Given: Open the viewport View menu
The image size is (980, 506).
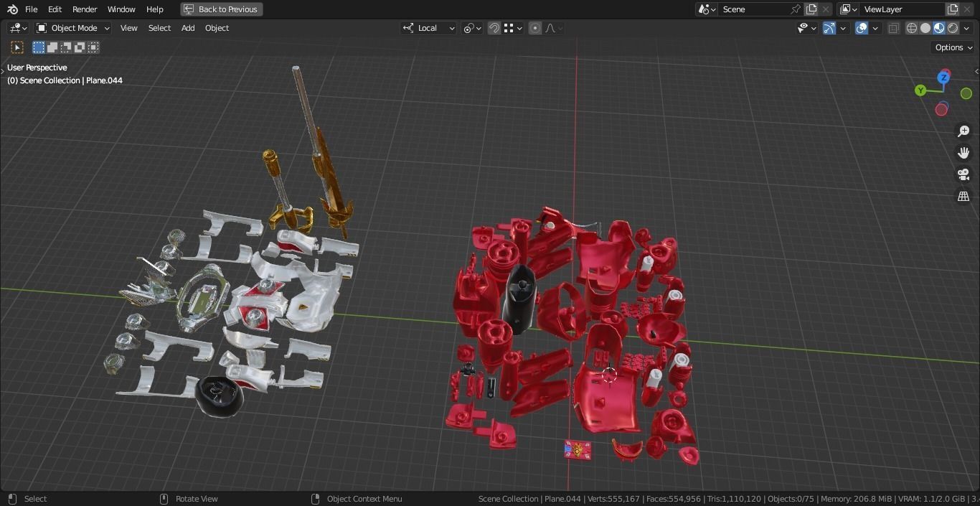Looking at the screenshot, I should (129, 28).
